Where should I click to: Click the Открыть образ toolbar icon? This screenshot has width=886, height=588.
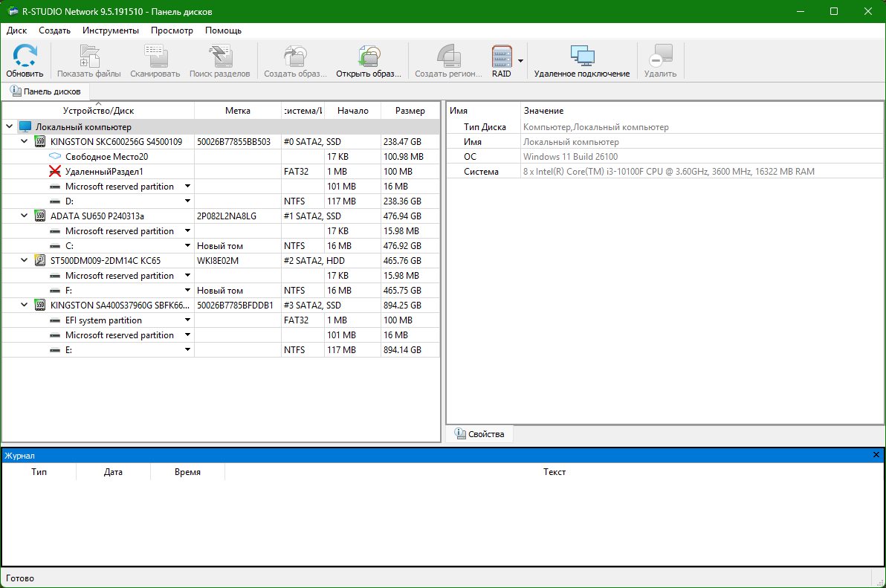[x=369, y=56]
